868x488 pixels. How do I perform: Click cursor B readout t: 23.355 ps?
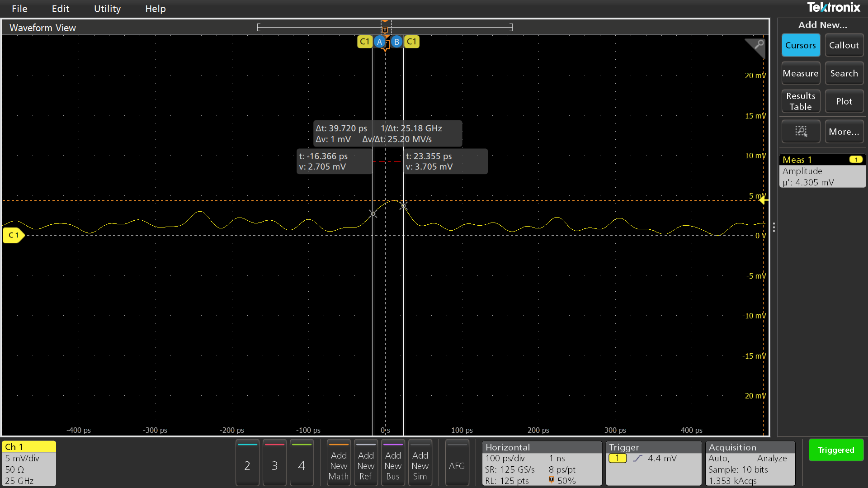[445, 161]
